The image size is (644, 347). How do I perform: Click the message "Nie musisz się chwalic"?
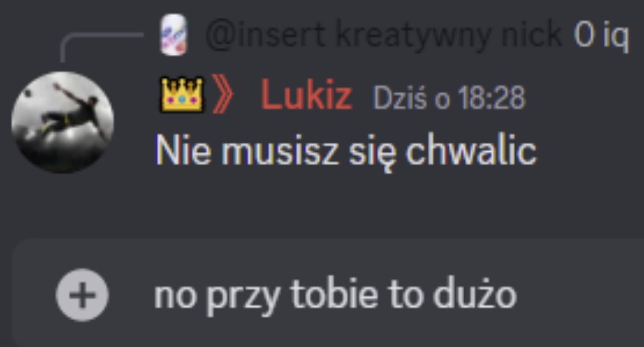tap(346, 151)
